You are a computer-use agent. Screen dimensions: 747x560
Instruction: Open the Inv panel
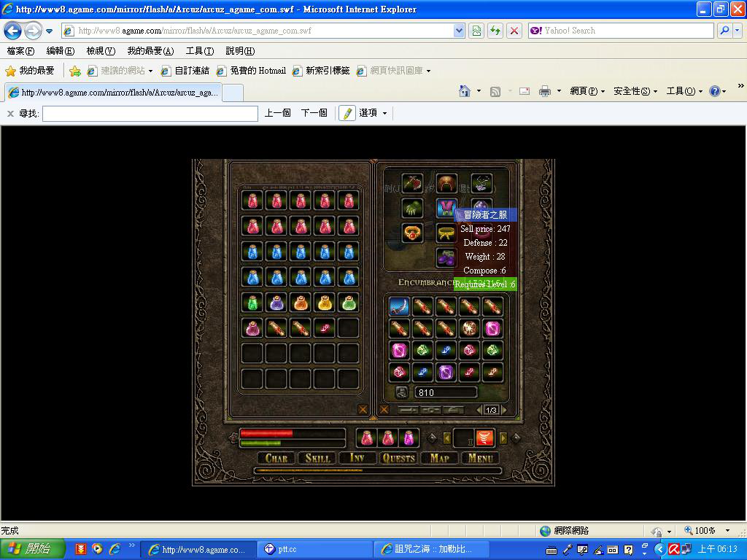(357, 458)
